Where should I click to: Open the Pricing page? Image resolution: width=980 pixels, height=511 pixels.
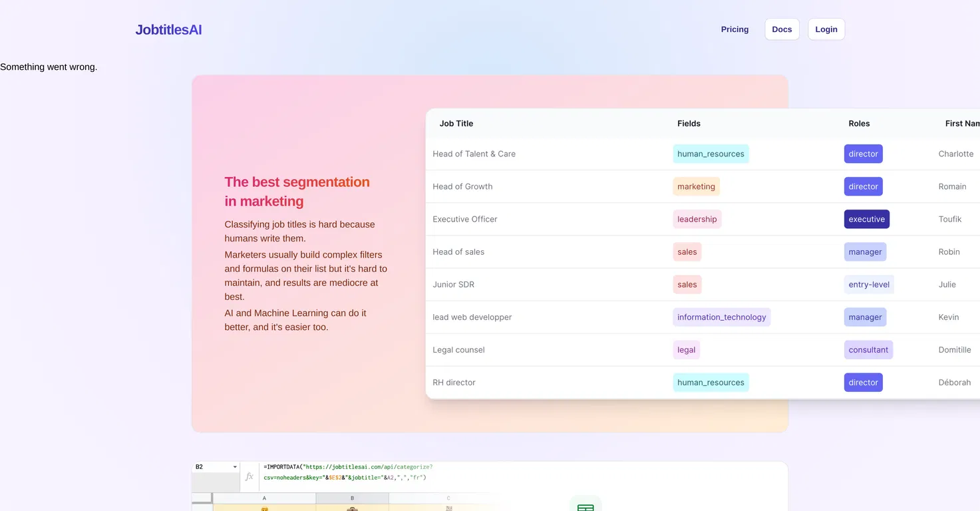point(735,29)
